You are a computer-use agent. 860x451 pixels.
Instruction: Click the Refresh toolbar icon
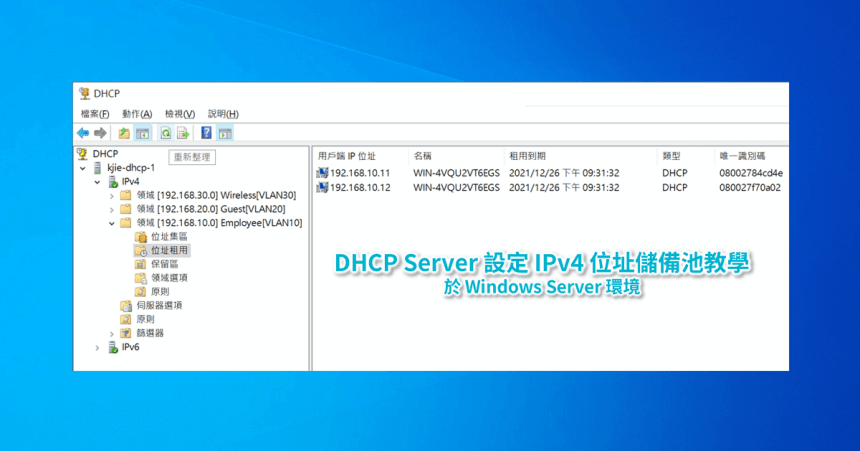[x=166, y=133]
